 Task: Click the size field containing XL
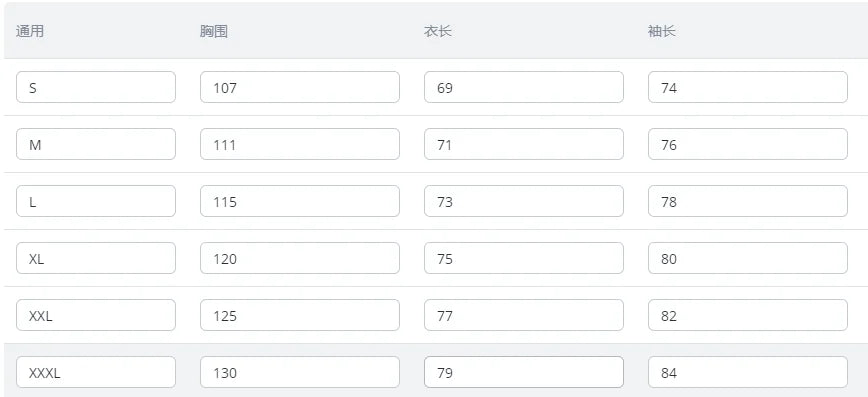coord(96,258)
